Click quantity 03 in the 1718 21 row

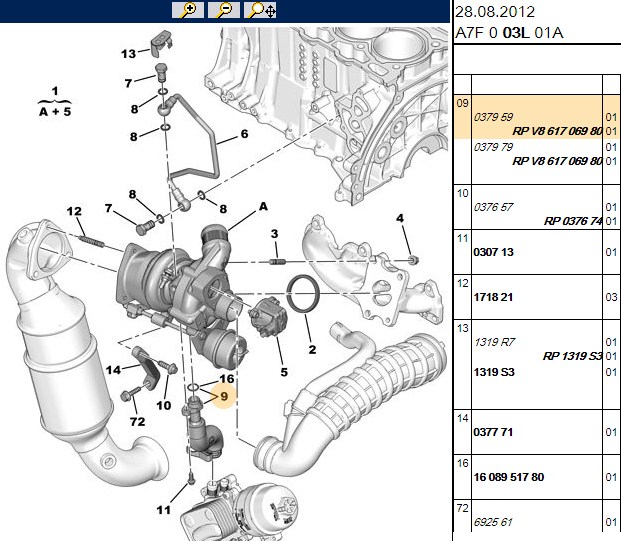point(611,297)
